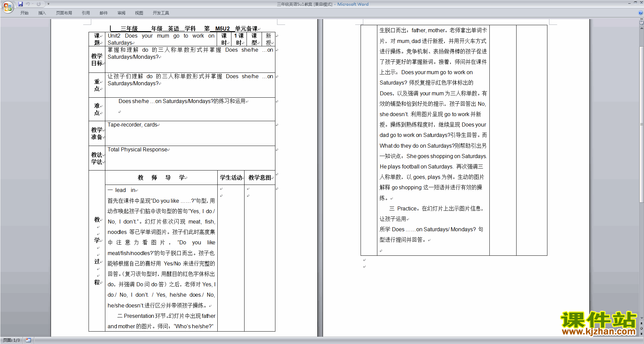Click the 二 Presentation 环节 line
This screenshot has width=644, height=344.
point(166,316)
